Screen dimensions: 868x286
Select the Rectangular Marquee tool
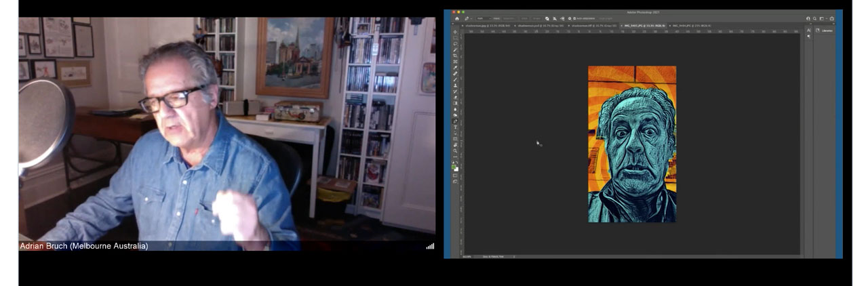click(456, 37)
